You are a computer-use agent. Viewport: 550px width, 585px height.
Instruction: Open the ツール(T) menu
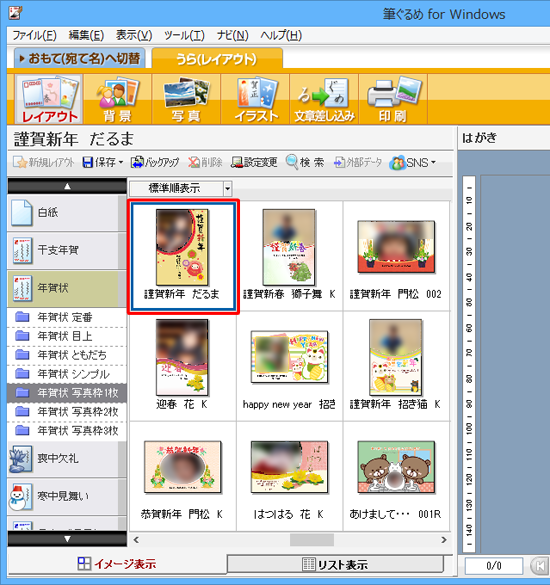(184, 35)
